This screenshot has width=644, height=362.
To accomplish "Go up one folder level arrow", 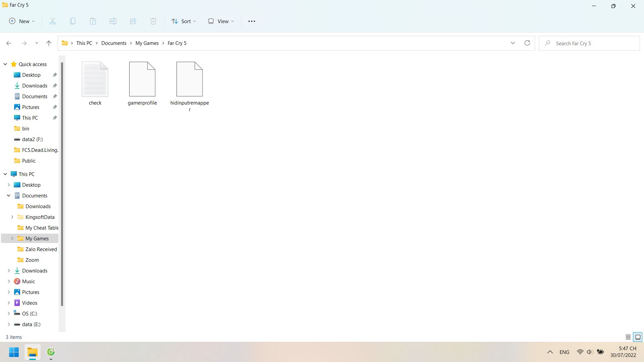I will 49,43.
